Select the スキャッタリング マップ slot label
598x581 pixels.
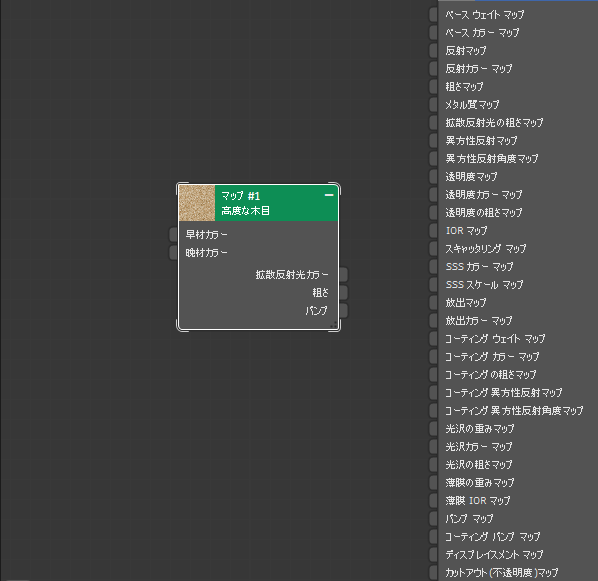tap(485, 248)
